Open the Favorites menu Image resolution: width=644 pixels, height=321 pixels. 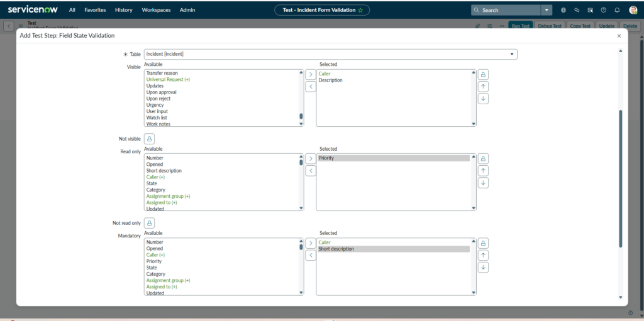pyautogui.click(x=95, y=10)
